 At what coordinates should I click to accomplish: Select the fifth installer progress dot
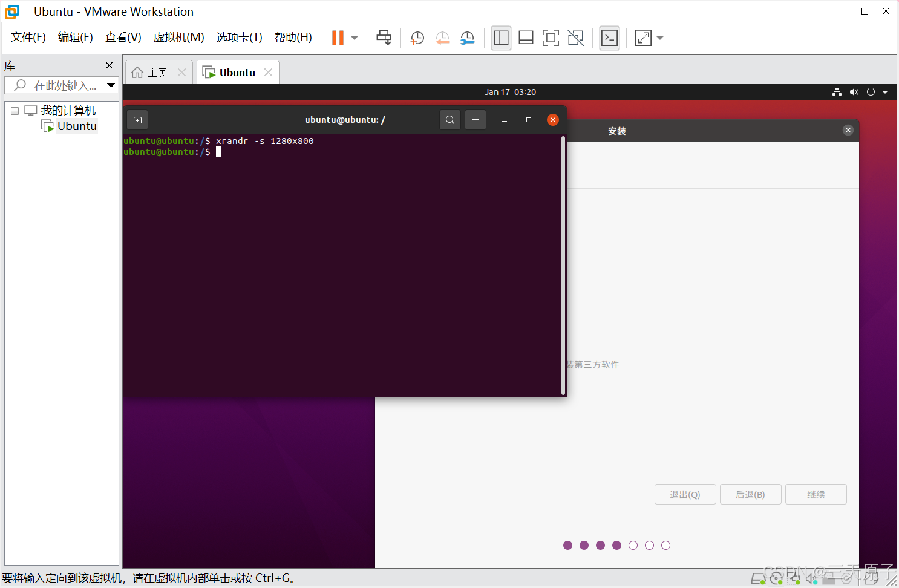633,545
